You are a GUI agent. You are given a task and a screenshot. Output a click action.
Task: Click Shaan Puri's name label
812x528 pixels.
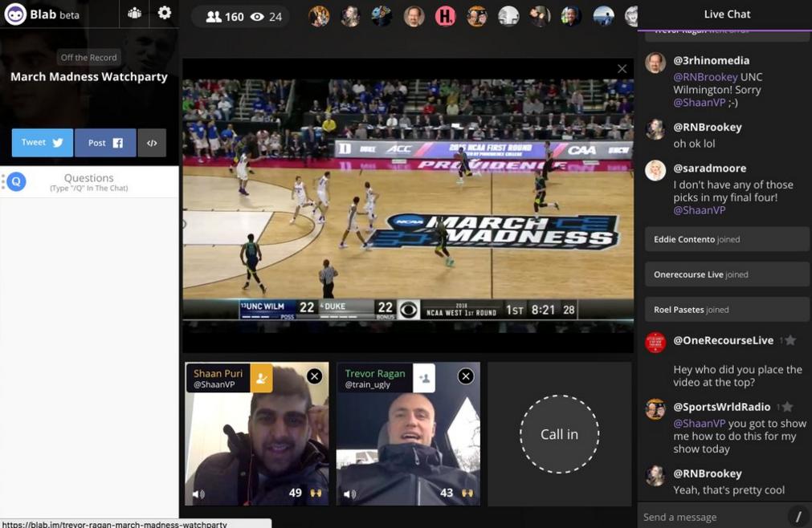[218, 373]
